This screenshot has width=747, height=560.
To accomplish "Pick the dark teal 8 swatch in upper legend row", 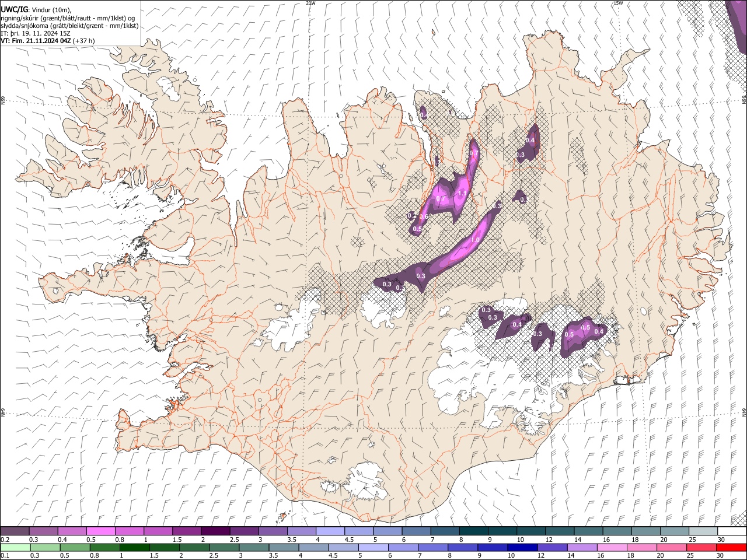I will [473, 531].
